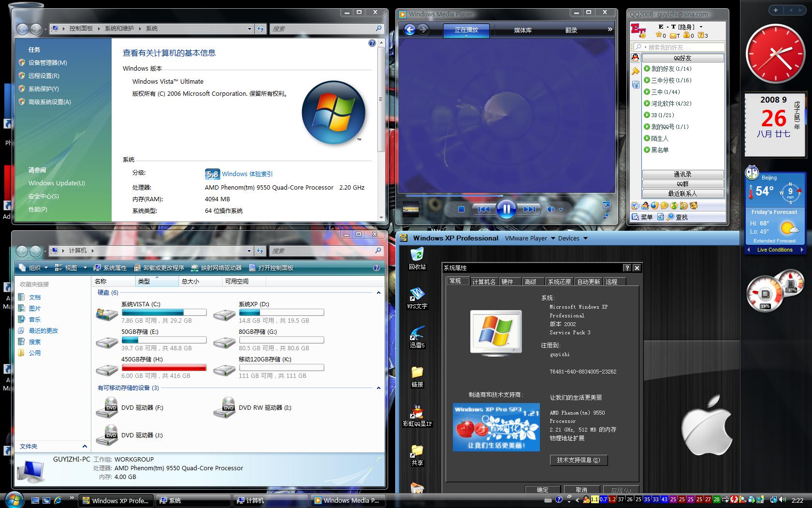Open the 翻录 tab in Media Player

(x=571, y=30)
